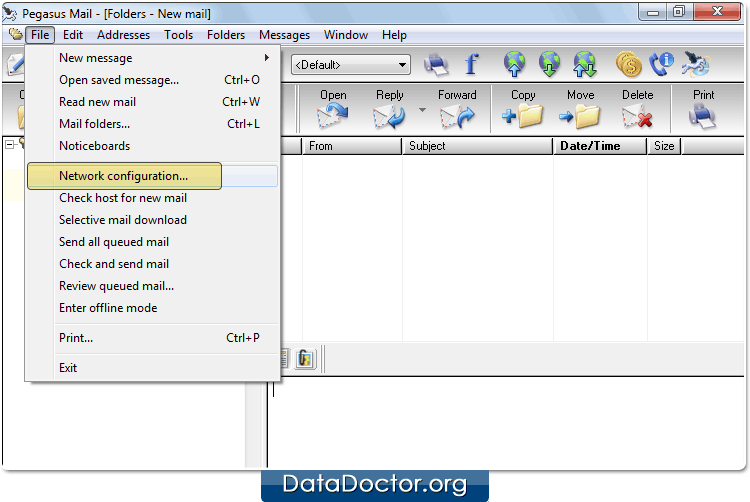Viewport: 750px width, 502px height.
Task: Print message using Print folder-toolbar button
Action: coord(703,109)
